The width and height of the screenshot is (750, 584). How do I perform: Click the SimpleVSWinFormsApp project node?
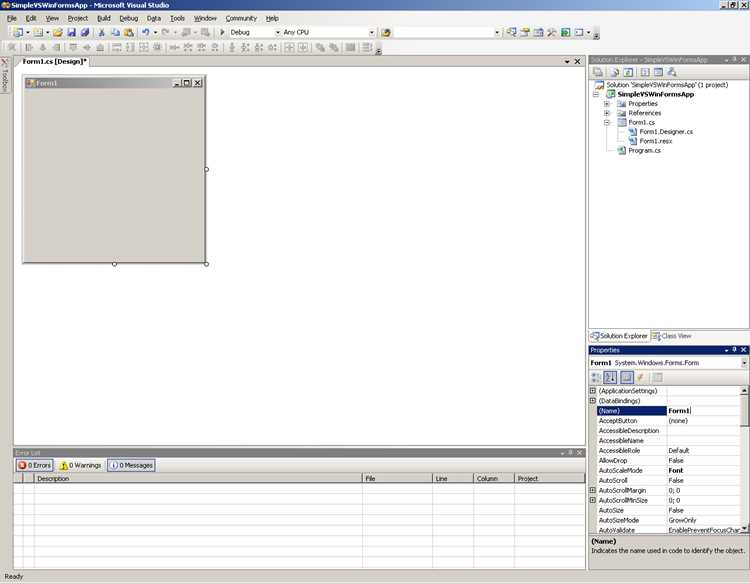(655, 95)
